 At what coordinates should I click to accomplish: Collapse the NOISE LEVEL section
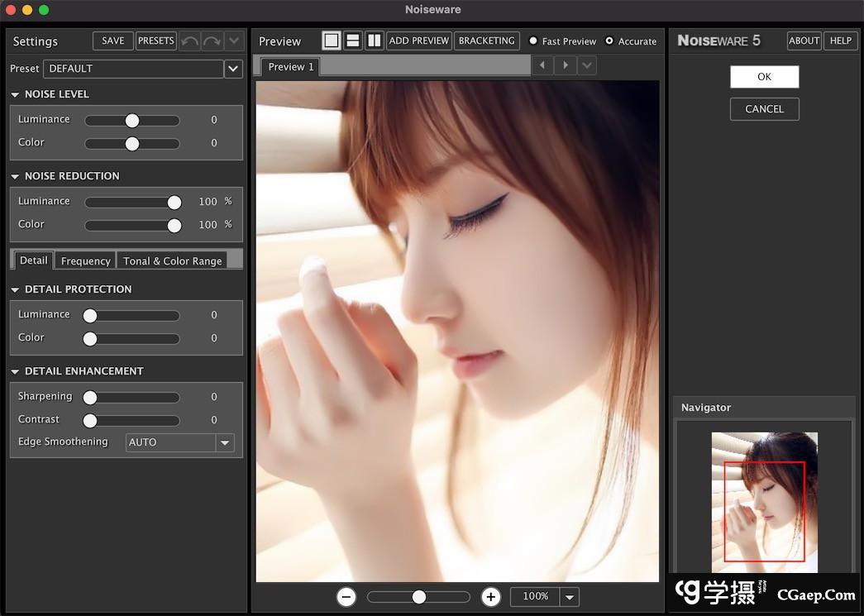click(x=15, y=95)
